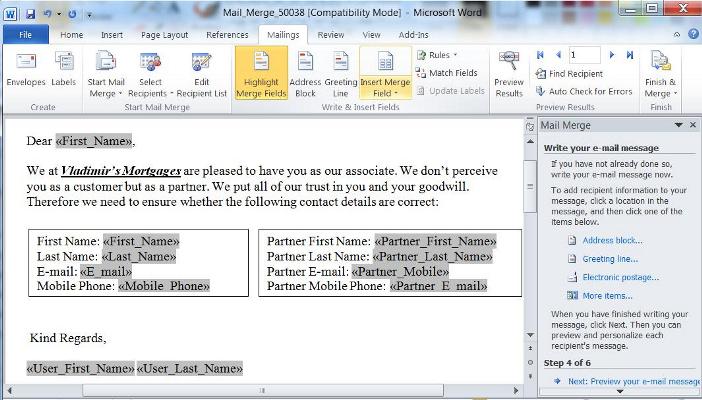Open the File tab
The image size is (702, 400).
point(26,34)
